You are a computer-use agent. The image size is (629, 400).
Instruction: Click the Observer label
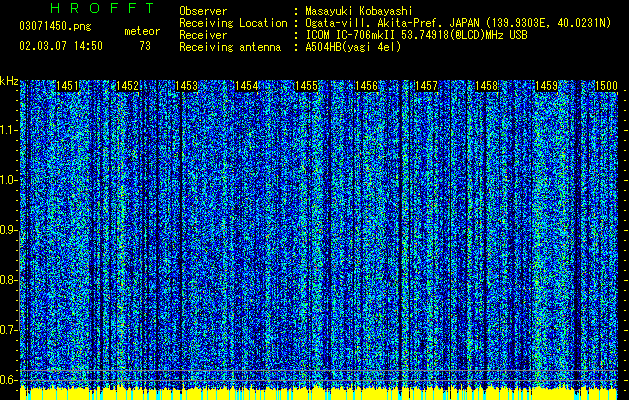click(203, 11)
